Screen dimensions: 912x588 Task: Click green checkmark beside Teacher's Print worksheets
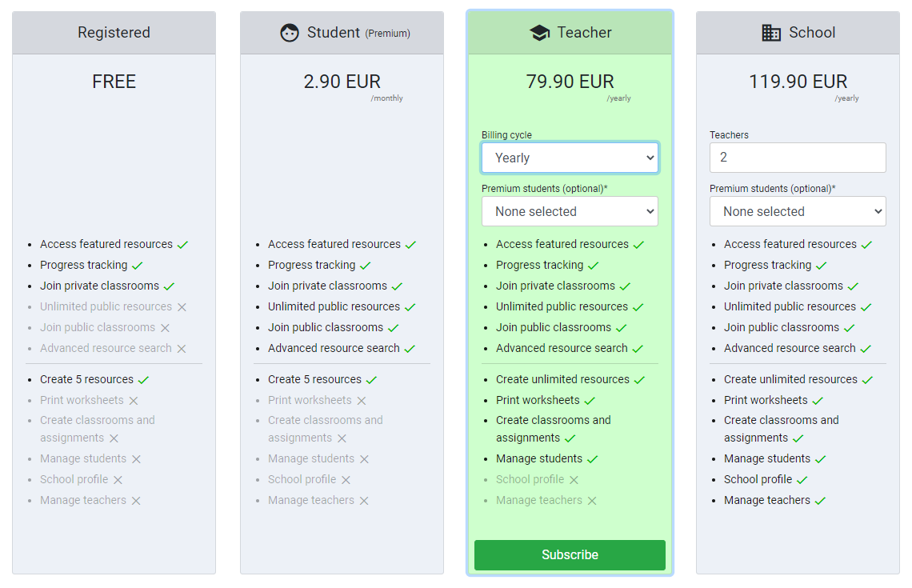coord(590,401)
